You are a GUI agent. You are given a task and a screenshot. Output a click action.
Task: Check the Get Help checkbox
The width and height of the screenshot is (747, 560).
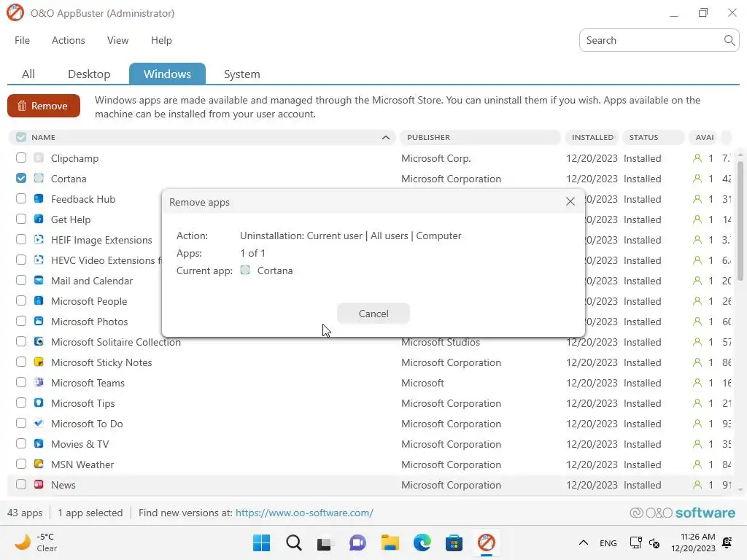[21, 219]
